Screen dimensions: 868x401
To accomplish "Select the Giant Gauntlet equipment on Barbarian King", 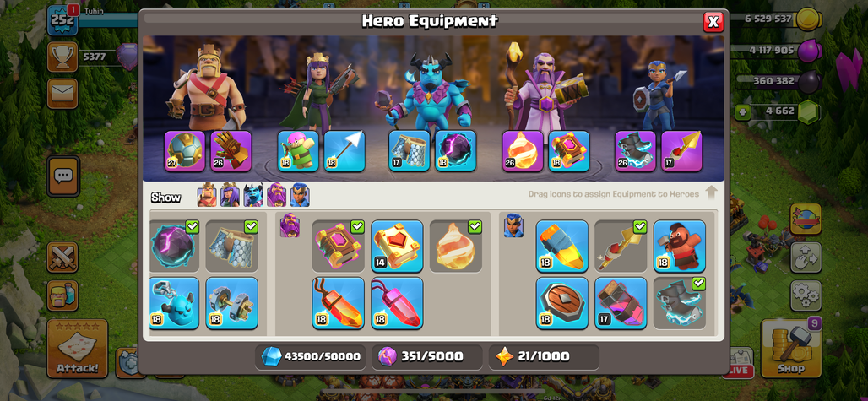I will (x=231, y=151).
